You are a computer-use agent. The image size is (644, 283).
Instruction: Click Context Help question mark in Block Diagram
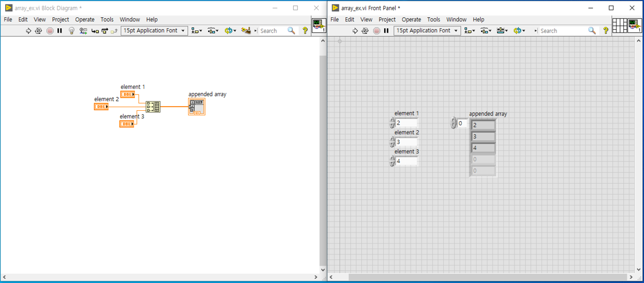305,30
